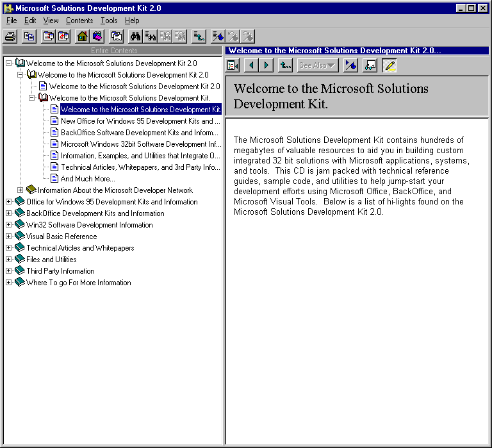Click main toolbar bookmark flag icon

pos(218,37)
